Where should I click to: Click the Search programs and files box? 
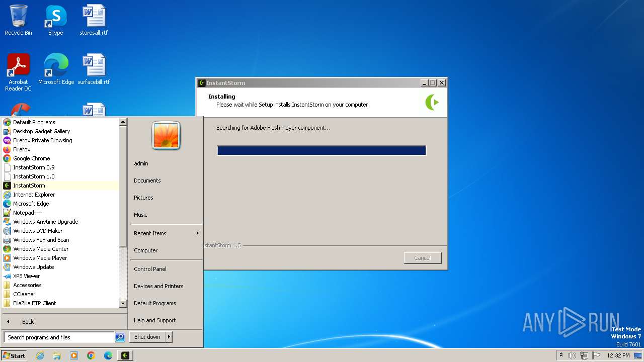[x=59, y=337]
